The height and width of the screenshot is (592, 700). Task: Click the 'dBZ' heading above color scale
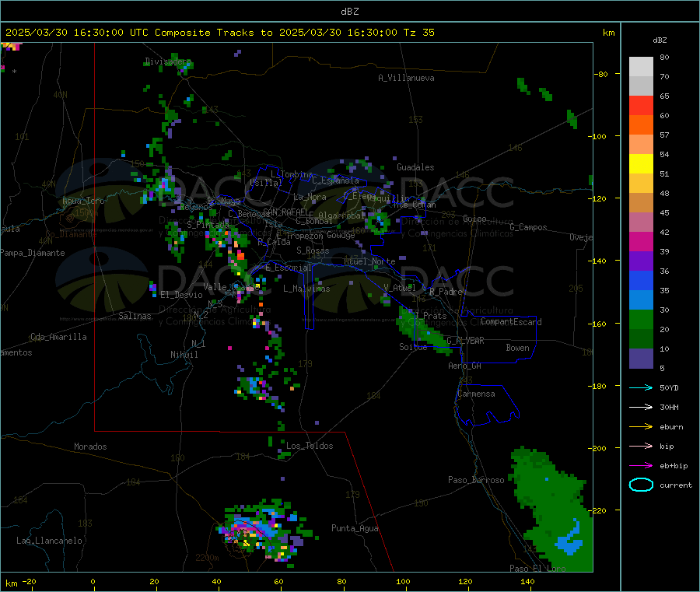tap(660, 40)
